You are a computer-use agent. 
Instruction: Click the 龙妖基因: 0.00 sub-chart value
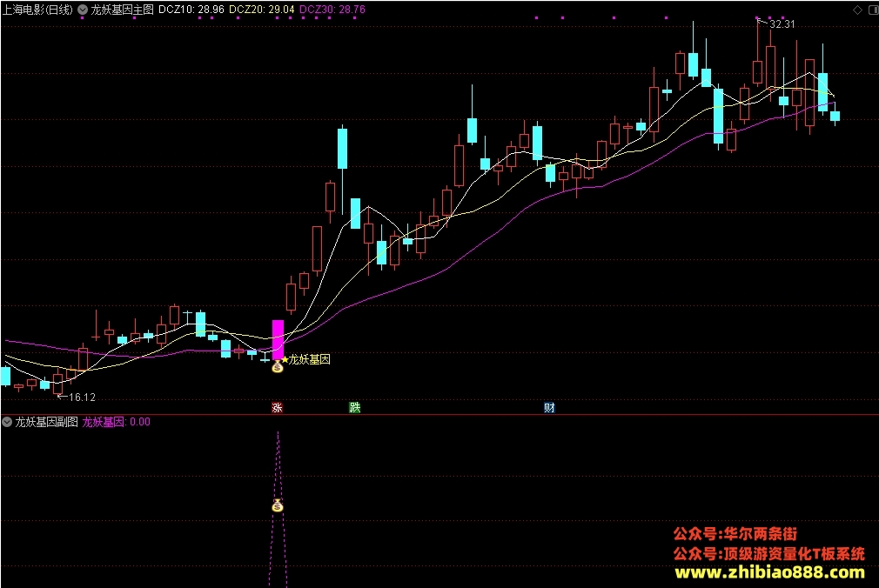116,422
